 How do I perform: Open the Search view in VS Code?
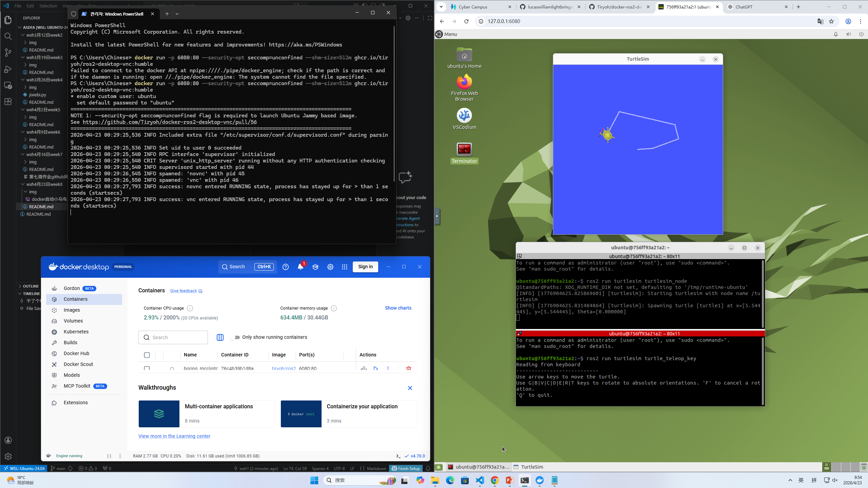click(x=8, y=36)
